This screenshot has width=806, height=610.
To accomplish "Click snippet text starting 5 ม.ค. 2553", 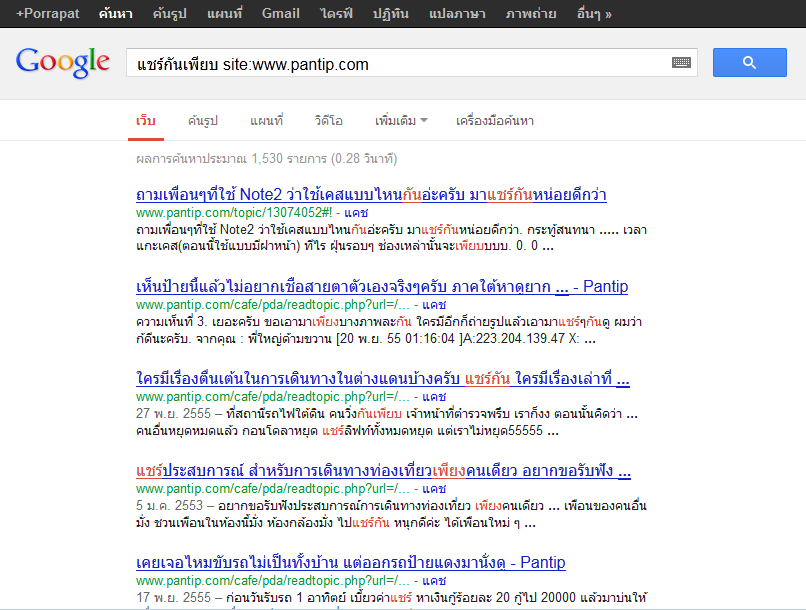I will coord(391,514).
